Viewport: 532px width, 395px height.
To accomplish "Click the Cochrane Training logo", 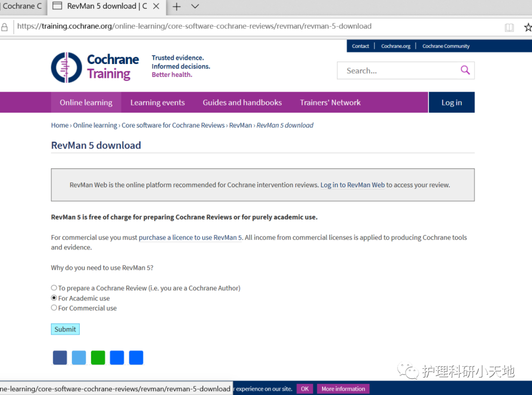I will tap(95, 67).
